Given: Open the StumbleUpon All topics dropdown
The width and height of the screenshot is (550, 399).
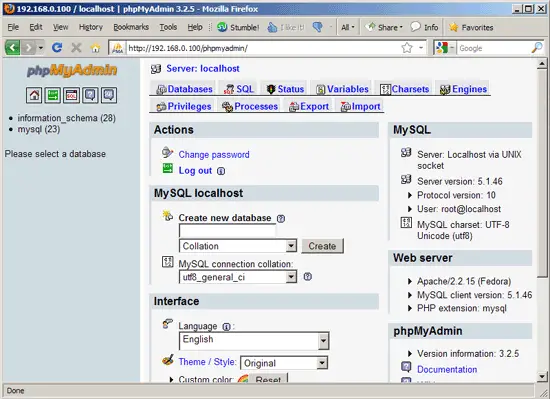Looking at the screenshot, I should (x=348, y=27).
